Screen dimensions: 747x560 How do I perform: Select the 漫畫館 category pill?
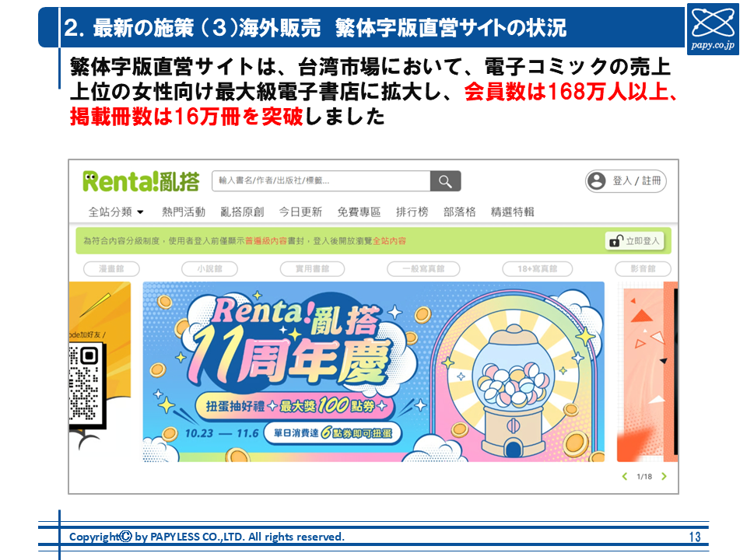coord(111,268)
